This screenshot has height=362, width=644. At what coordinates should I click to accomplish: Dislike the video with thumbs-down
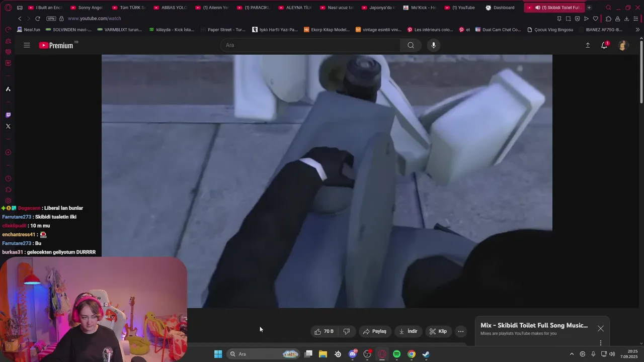tap(347, 331)
